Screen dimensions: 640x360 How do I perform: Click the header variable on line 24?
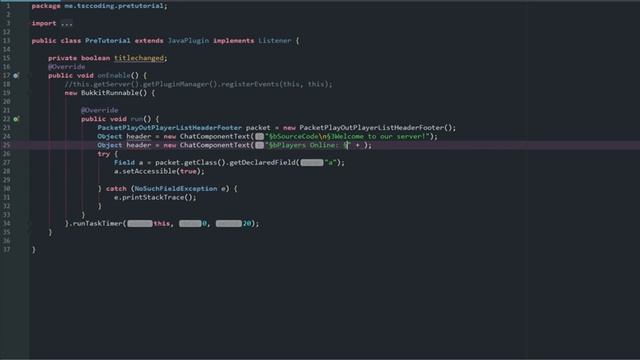(139, 137)
